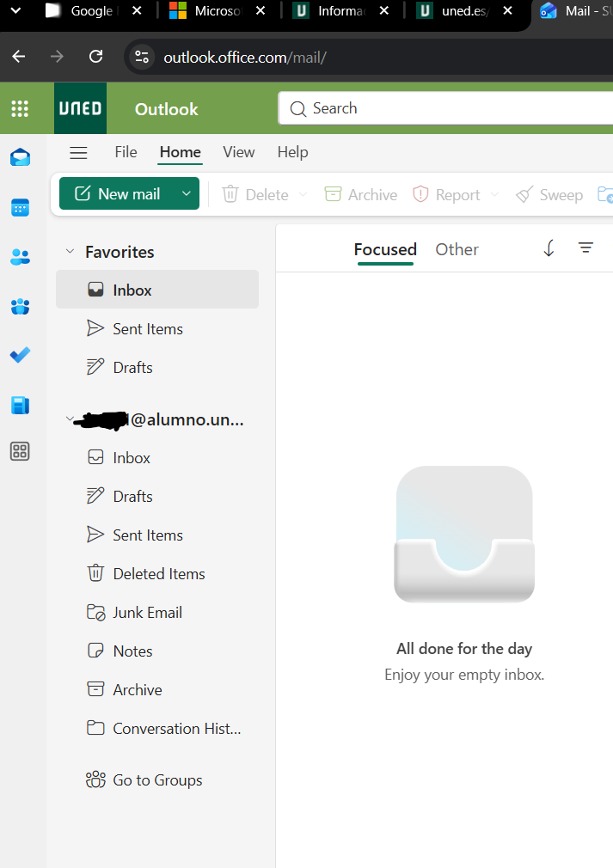The height and width of the screenshot is (868, 613).
Task: Open browser tab search dropdown arrow
Action: click(16, 10)
